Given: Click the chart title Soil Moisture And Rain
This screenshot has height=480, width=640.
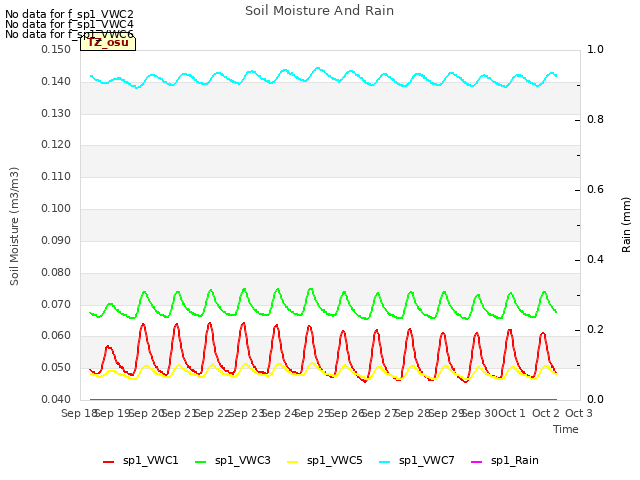Looking at the screenshot, I should [320, 11].
